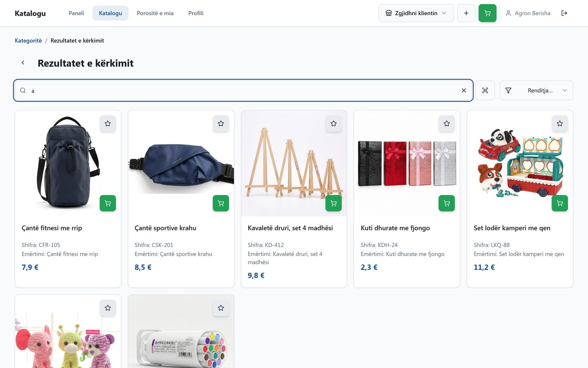Open the Profili tab
588x368 pixels.
pos(196,13)
